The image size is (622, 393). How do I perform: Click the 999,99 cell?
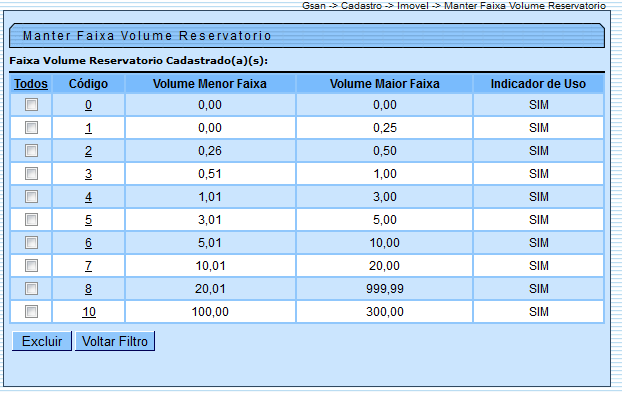[384, 289]
